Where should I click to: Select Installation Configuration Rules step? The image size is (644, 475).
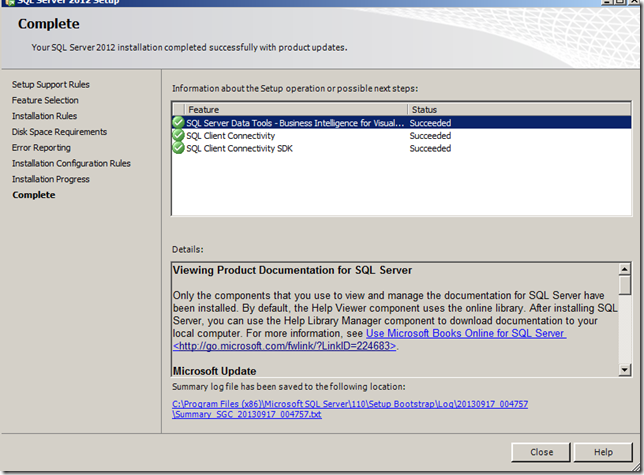click(x=71, y=163)
